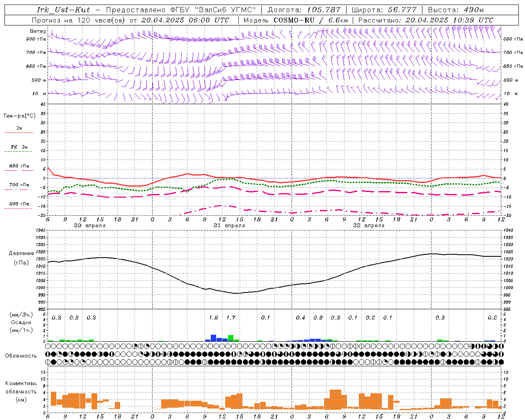The image size is (525, 420).
Task: Click the 21 апреля date label
Action: coord(229,225)
